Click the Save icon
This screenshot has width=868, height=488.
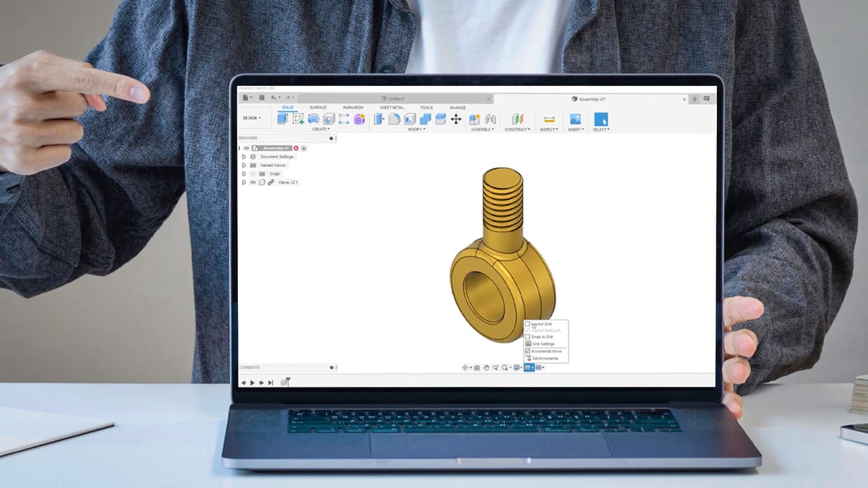(262, 98)
